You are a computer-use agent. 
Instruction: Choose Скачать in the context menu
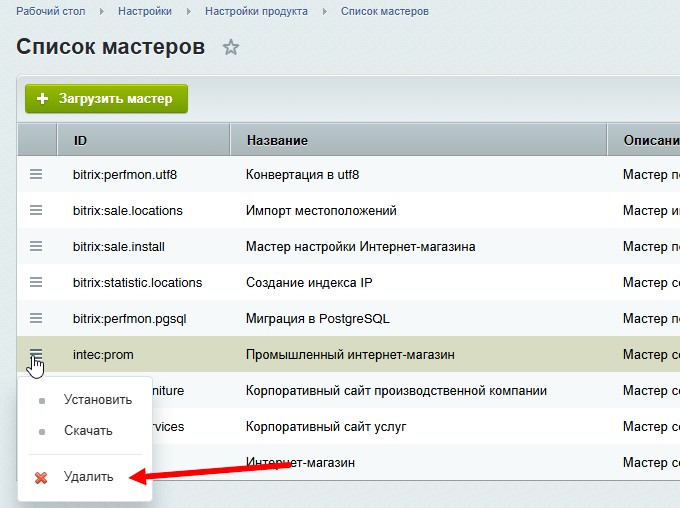[x=88, y=431]
